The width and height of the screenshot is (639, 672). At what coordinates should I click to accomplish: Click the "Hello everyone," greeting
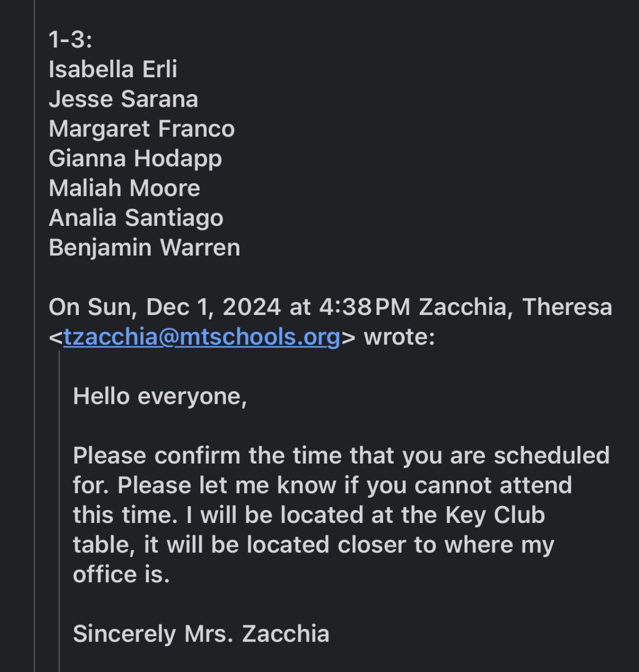[160, 396]
